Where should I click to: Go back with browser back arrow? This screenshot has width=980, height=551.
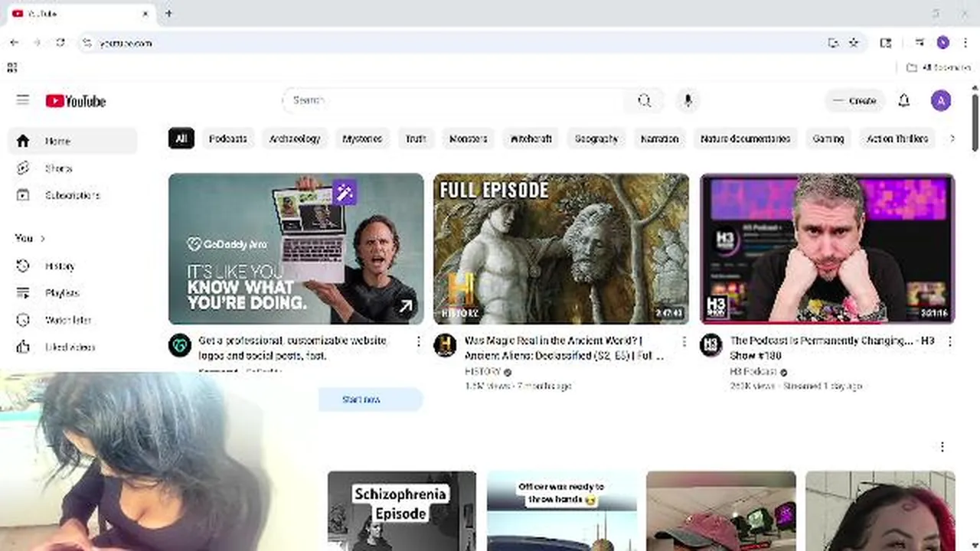pyautogui.click(x=15, y=43)
